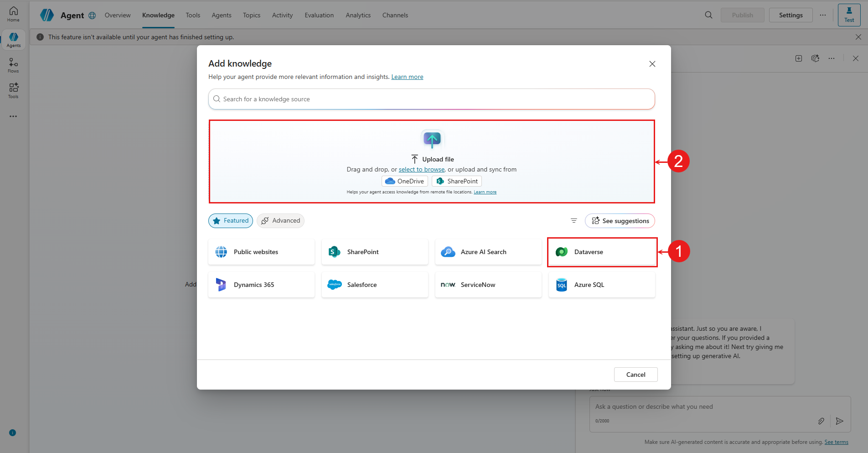
Task: Open the Settings button
Action: (x=791, y=15)
